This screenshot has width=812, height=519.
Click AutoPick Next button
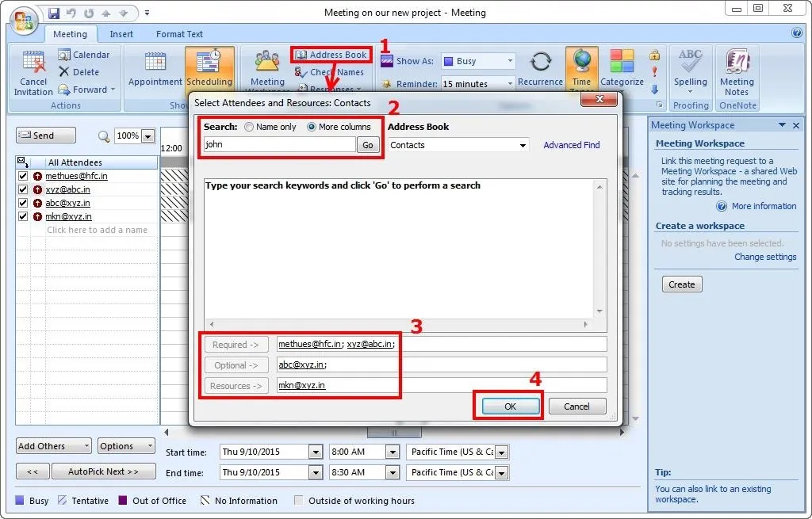click(x=104, y=471)
